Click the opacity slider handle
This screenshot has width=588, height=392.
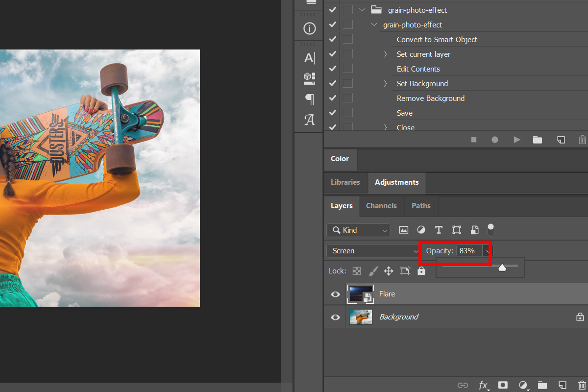pyautogui.click(x=502, y=268)
